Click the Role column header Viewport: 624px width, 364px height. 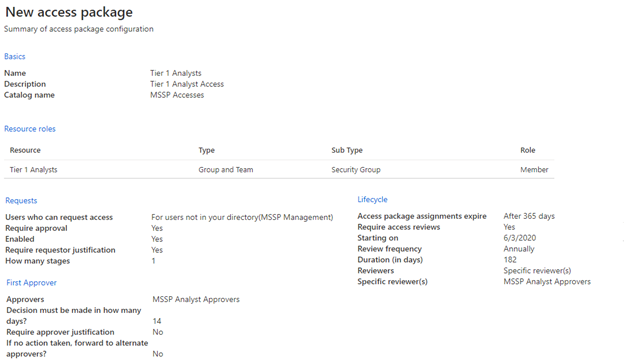[x=528, y=150]
